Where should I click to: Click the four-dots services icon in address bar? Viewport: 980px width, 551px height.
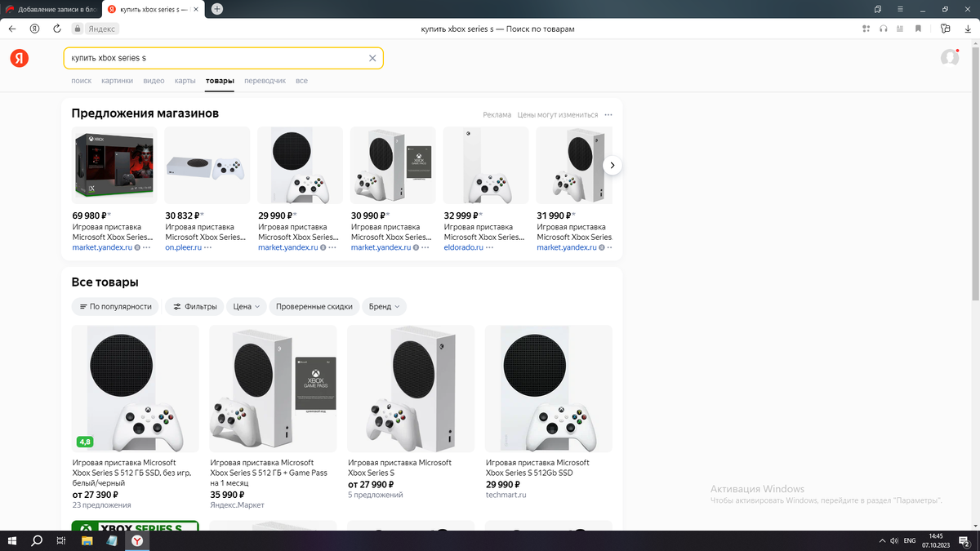(866, 29)
